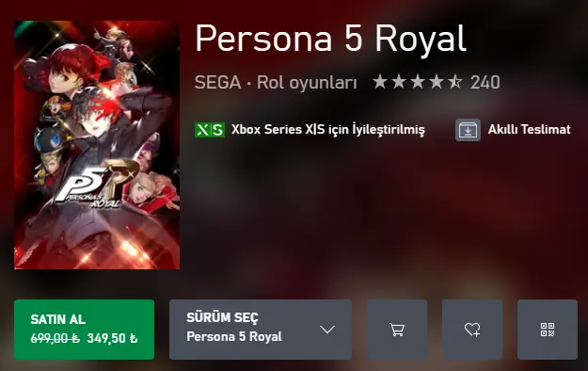
Task: Open the SEGA publisher link
Action: tap(217, 82)
